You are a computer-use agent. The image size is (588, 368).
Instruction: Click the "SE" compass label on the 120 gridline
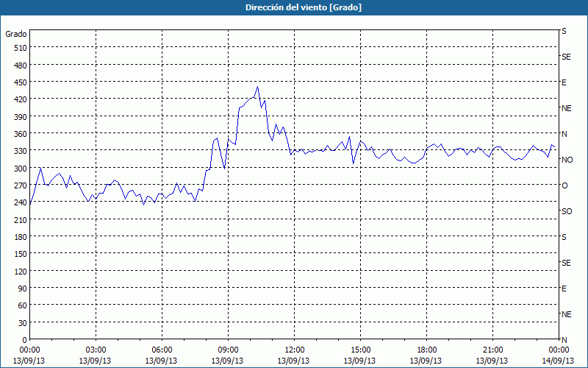[x=566, y=263]
